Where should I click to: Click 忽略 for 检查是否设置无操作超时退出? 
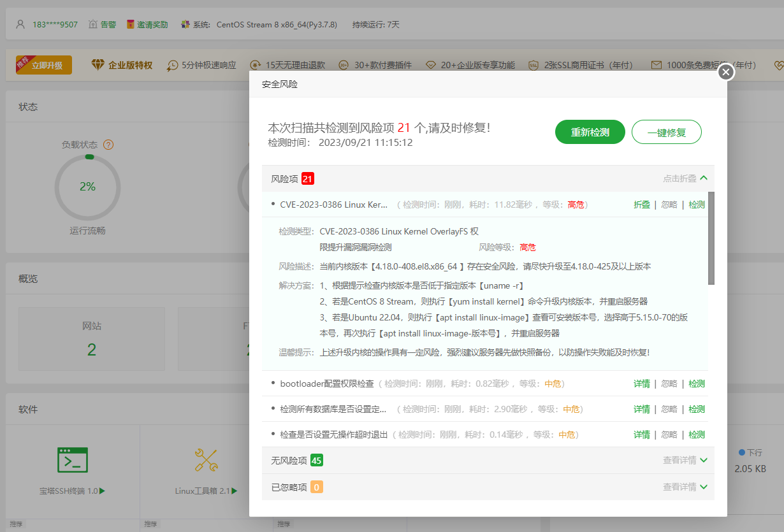point(669,435)
